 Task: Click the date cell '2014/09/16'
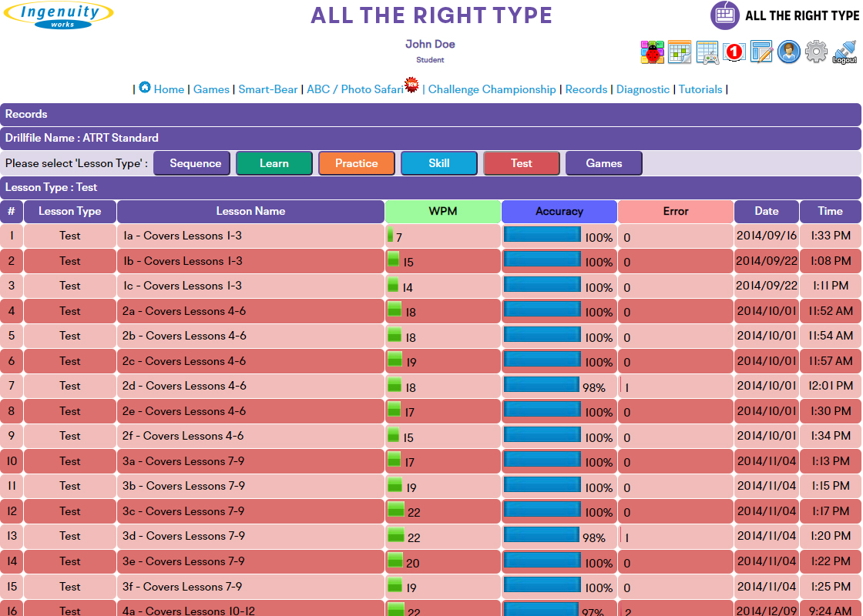(767, 236)
